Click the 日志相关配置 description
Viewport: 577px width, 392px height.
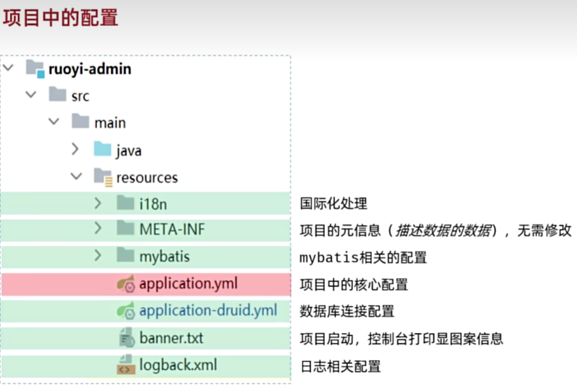341,366
